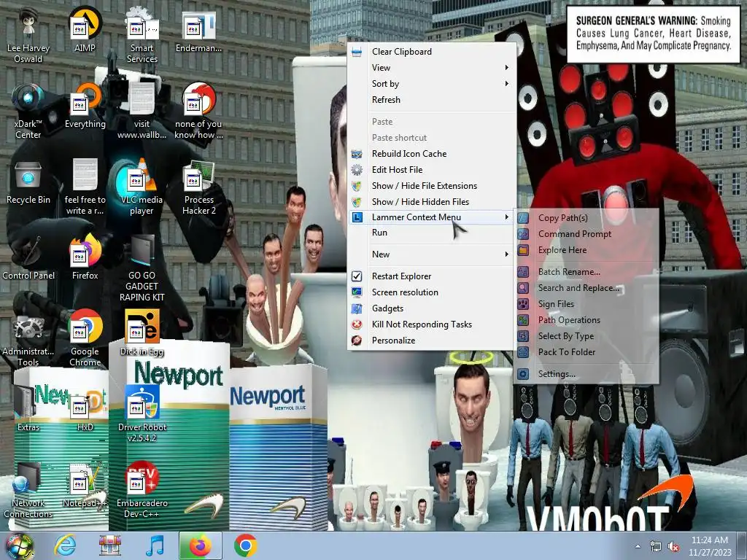Expand the Sort by submenu arrow
747x560 pixels.
[x=507, y=84]
